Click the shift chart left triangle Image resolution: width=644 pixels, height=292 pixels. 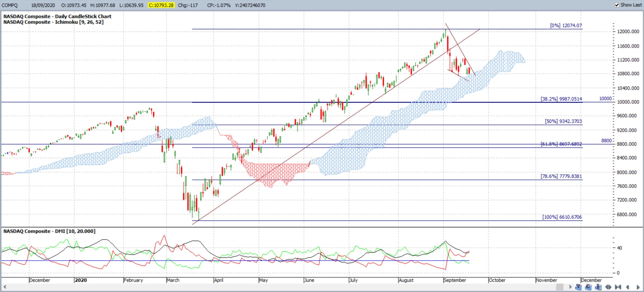[628, 287]
